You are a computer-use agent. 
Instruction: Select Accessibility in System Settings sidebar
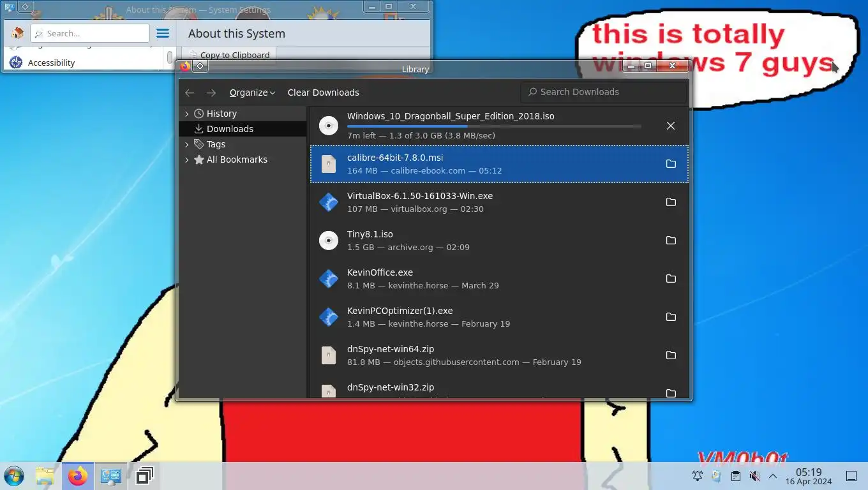tap(83, 63)
